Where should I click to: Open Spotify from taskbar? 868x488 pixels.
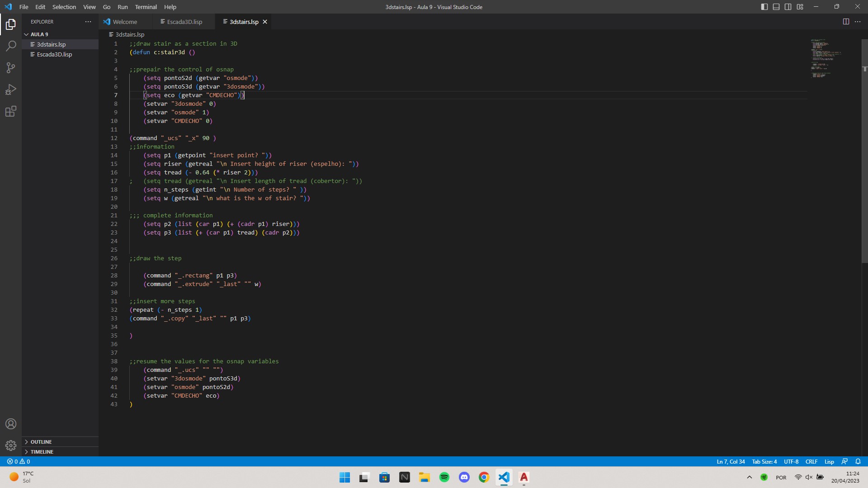[x=444, y=477]
